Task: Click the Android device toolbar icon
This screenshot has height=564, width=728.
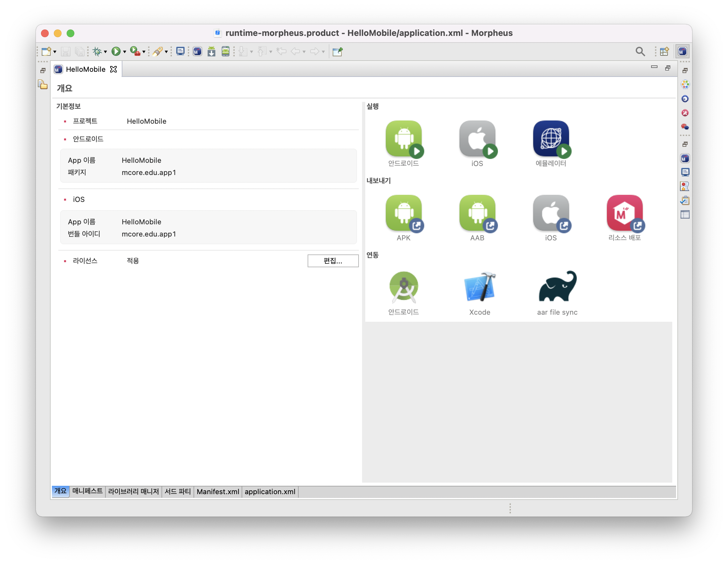Action: point(226,51)
